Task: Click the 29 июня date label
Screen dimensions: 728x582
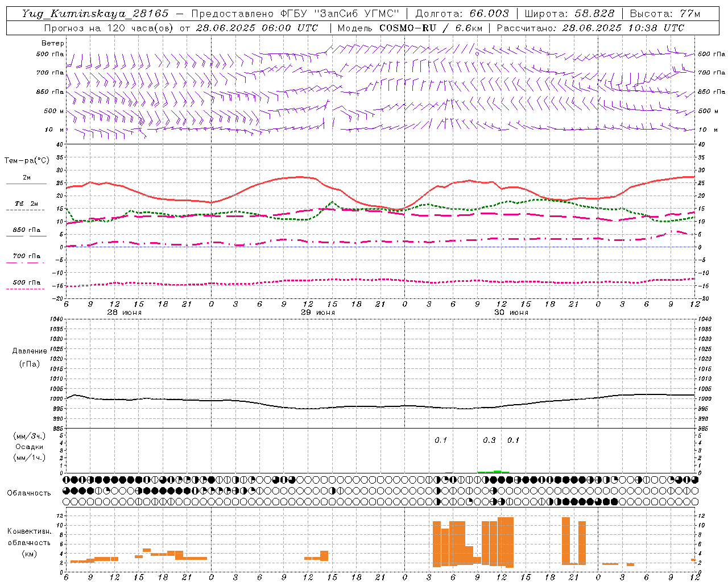Action: (318, 313)
